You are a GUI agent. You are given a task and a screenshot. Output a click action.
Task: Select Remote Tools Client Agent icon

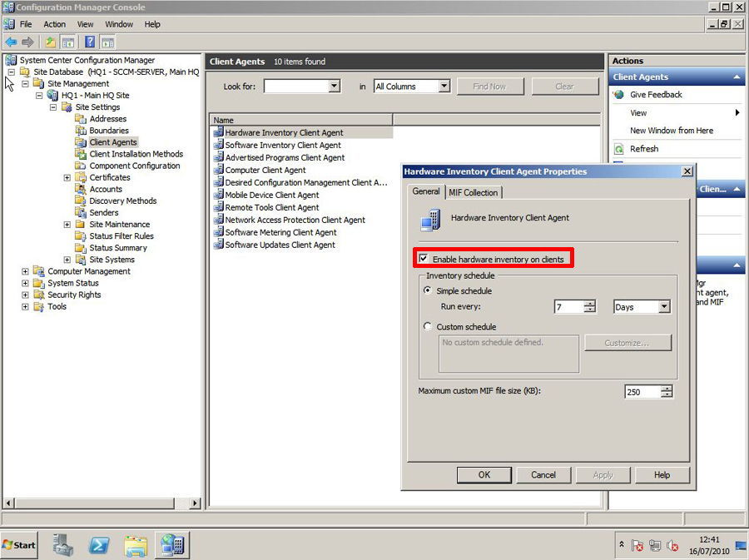pyautogui.click(x=218, y=206)
